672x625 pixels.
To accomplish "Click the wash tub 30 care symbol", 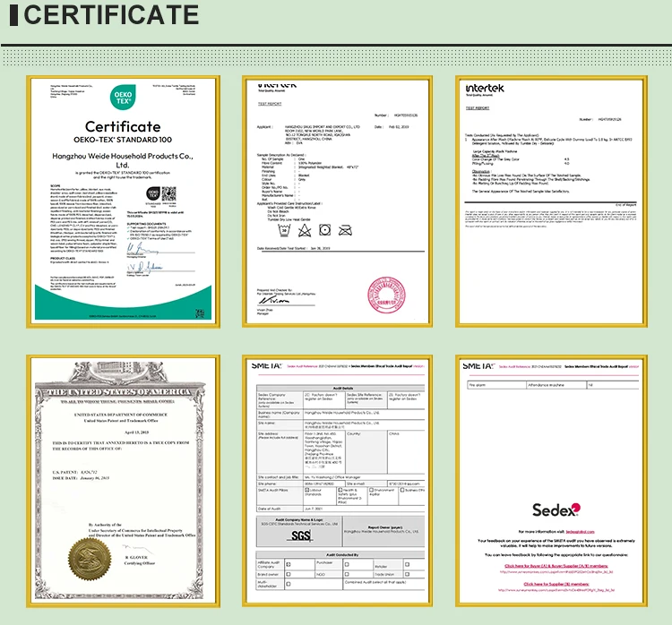I will point(284,230).
